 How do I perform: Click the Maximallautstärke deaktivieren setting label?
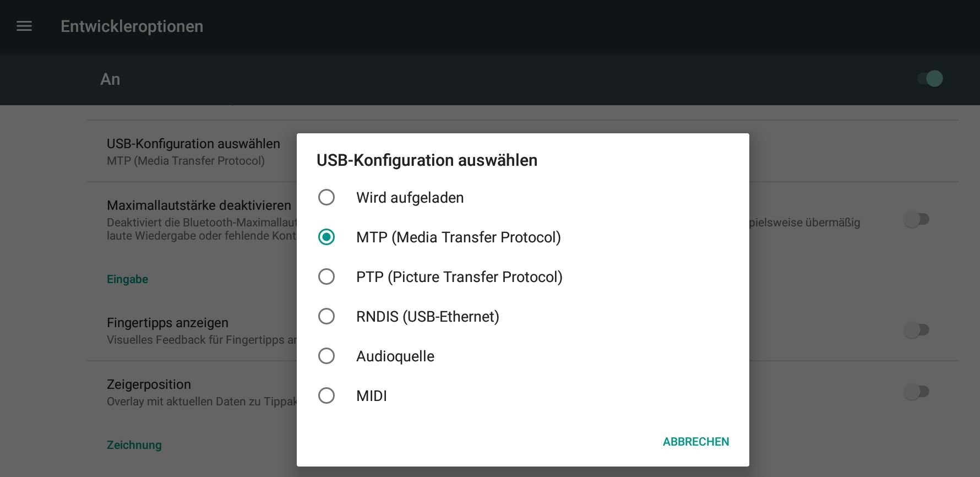(x=199, y=205)
